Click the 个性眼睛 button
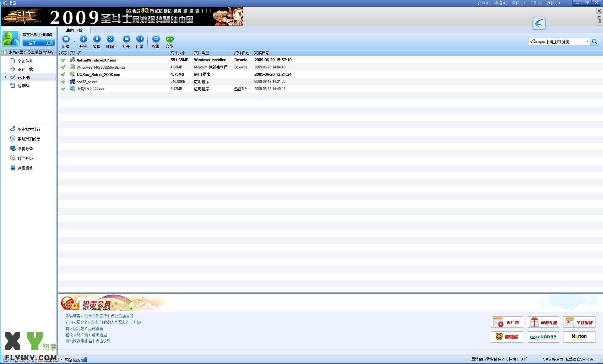This screenshot has height=364, width=603. [x=579, y=322]
